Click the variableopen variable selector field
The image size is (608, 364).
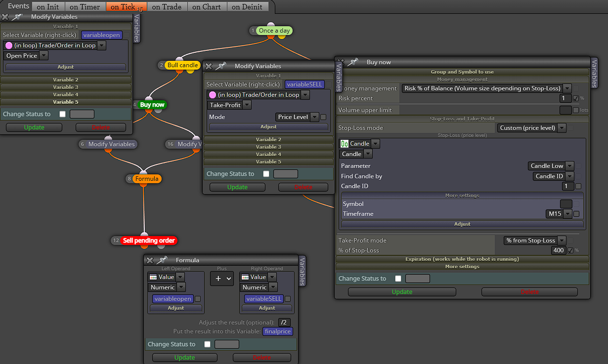[x=101, y=36]
